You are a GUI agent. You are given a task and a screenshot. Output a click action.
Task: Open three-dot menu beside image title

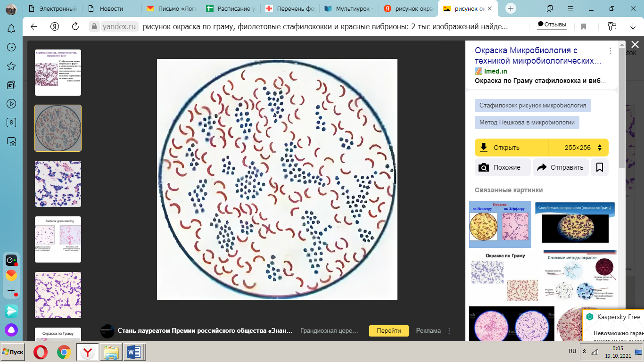610,50
